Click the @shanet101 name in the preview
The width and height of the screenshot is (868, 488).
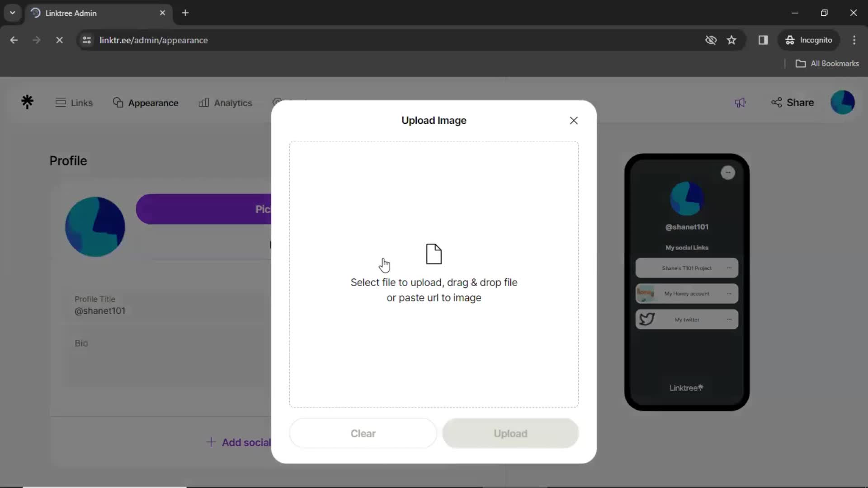(687, 227)
